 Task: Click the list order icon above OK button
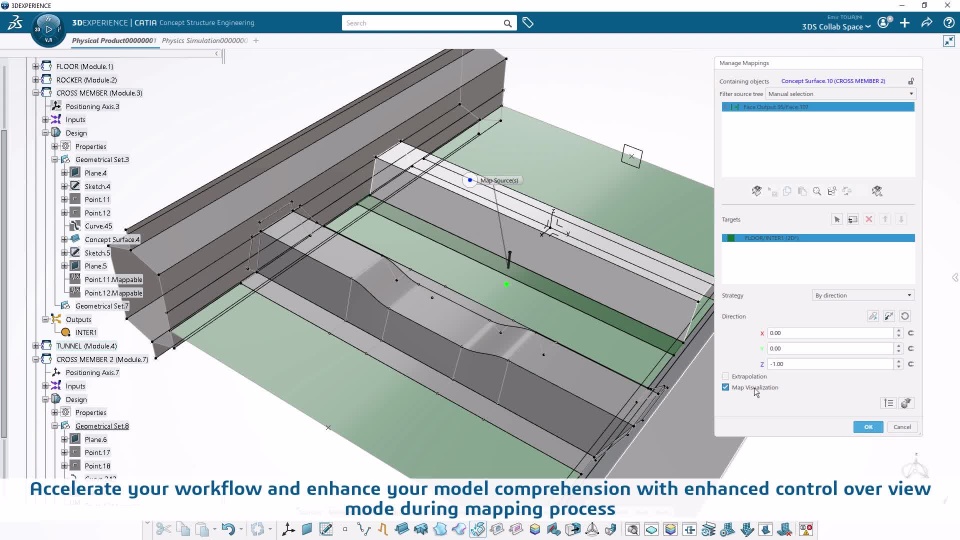point(888,403)
